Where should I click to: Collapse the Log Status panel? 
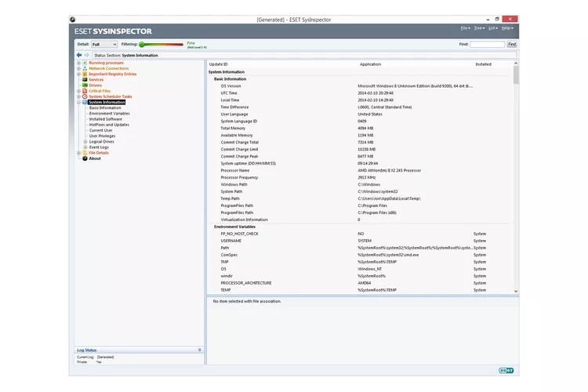199,350
